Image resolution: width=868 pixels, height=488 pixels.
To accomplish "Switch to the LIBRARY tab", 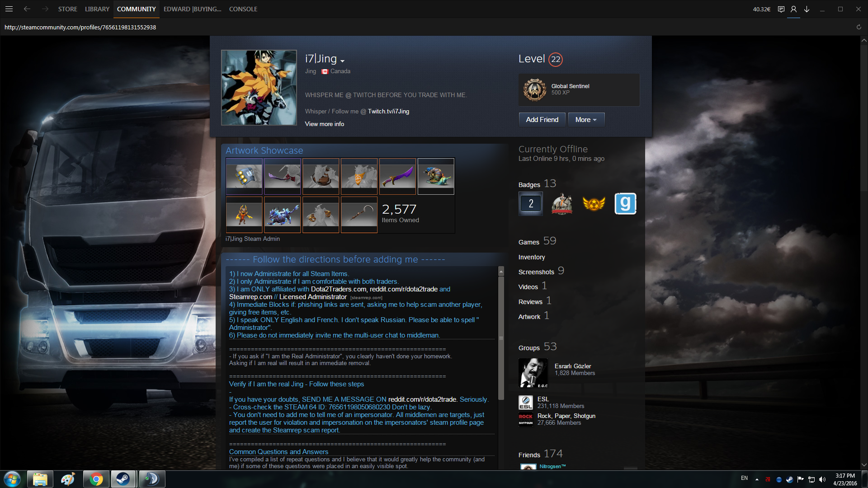I will point(97,9).
